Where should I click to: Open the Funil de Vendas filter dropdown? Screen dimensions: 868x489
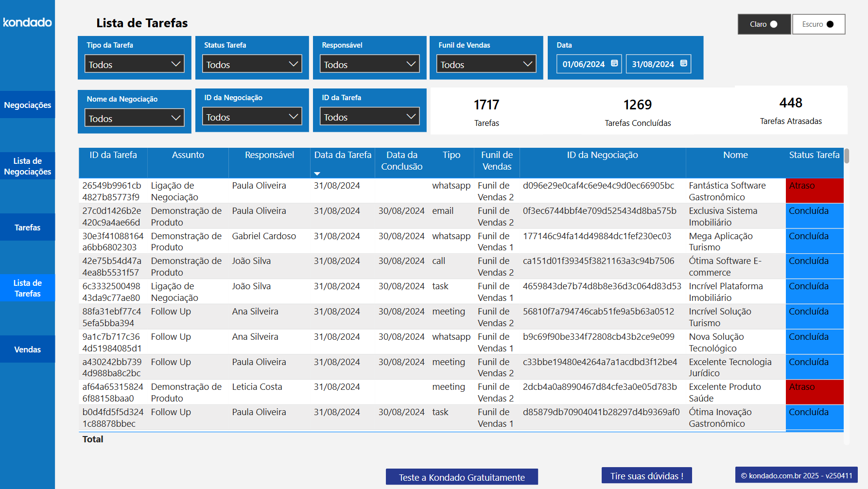[486, 63]
